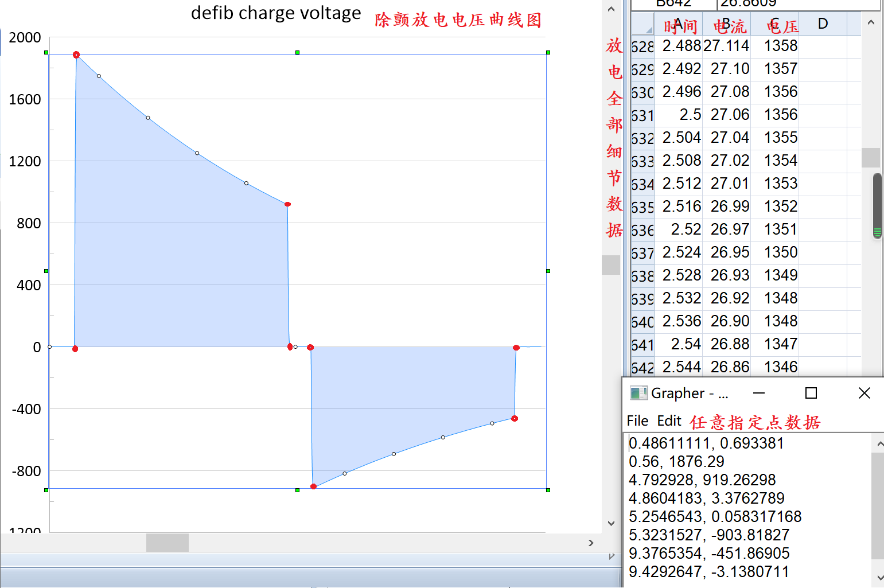The image size is (884, 588).
Task: Open the Edit menu in Grapher
Action: pyautogui.click(x=669, y=421)
